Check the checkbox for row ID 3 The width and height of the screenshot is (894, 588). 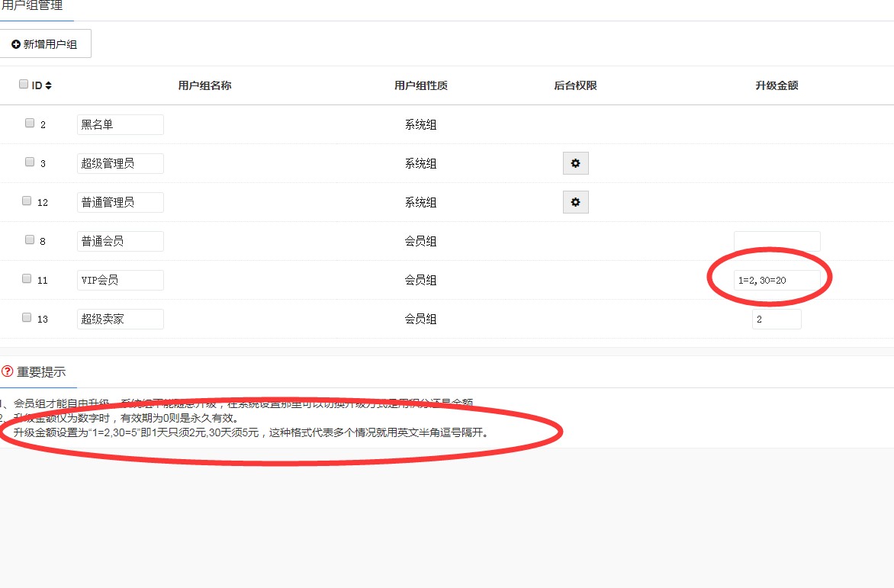[30, 162]
